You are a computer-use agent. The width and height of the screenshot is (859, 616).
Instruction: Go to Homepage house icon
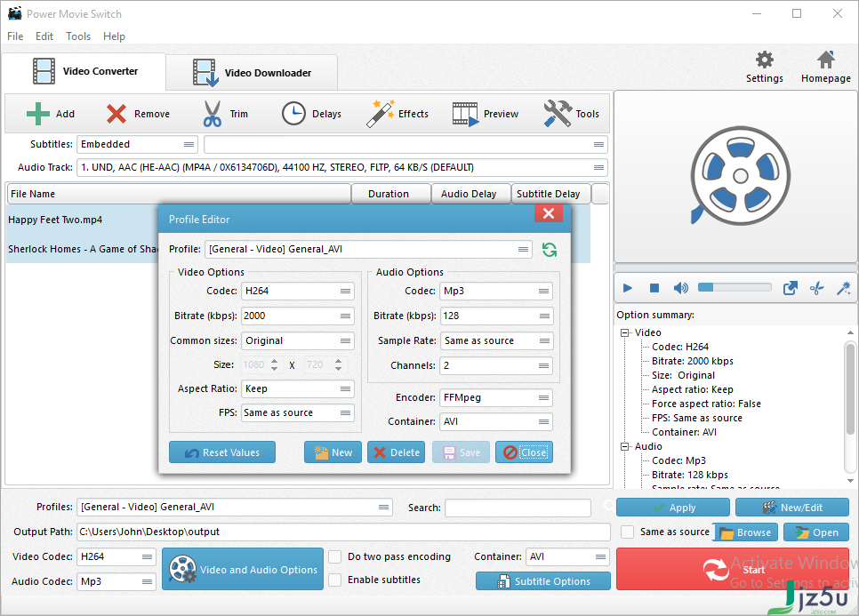(x=825, y=67)
